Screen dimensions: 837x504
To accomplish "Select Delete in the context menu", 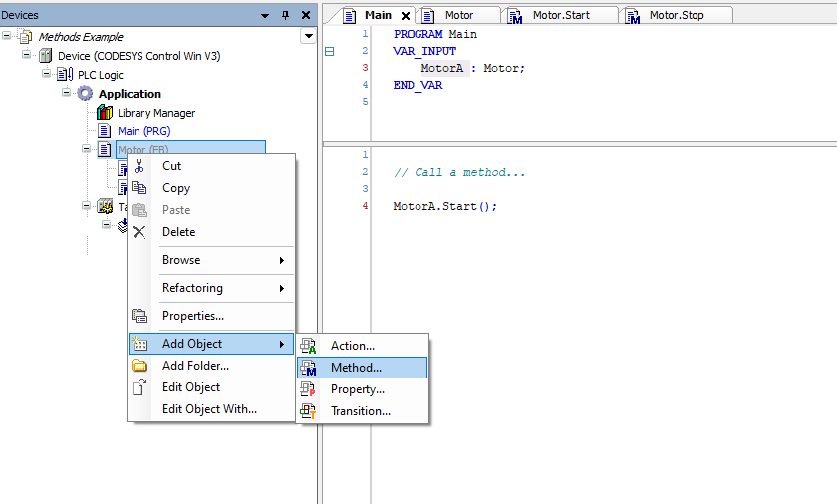I will [x=211, y=232].
